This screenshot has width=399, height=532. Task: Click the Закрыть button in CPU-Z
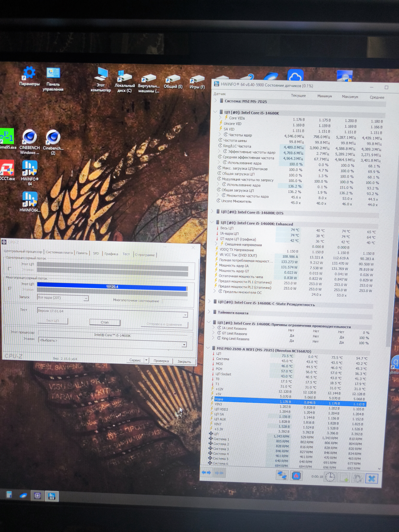click(x=184, y=361)
